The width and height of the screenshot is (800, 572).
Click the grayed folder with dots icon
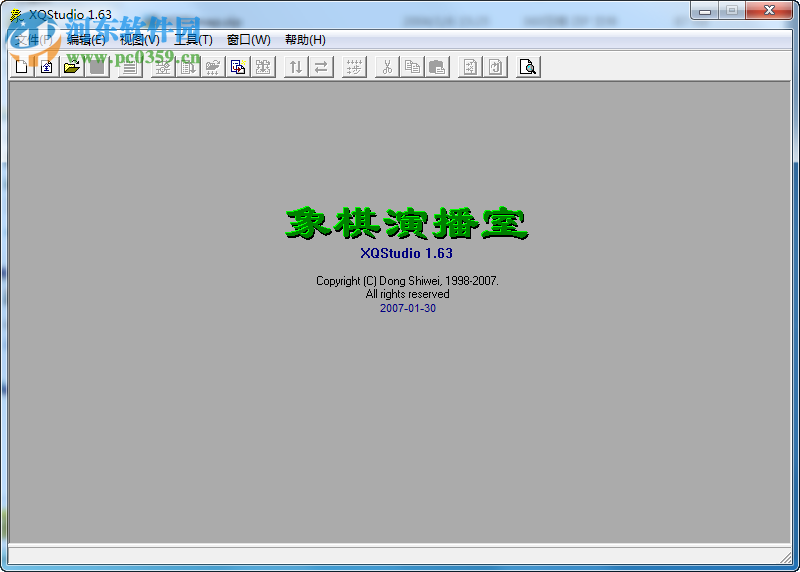[x=213, y=67]
